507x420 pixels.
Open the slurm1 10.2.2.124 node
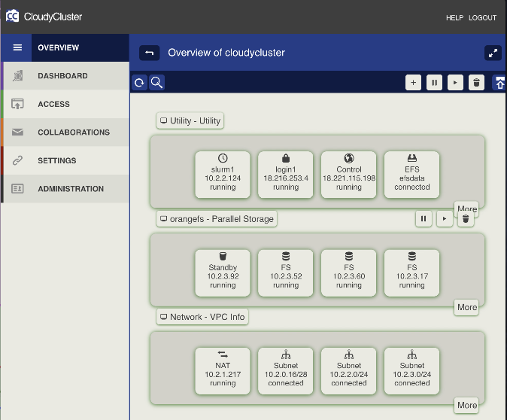pyautogui.click(x=223, y=175)
